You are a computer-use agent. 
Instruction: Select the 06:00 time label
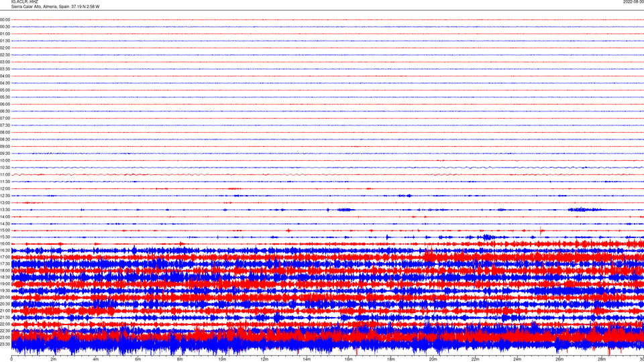pos(5,105)
